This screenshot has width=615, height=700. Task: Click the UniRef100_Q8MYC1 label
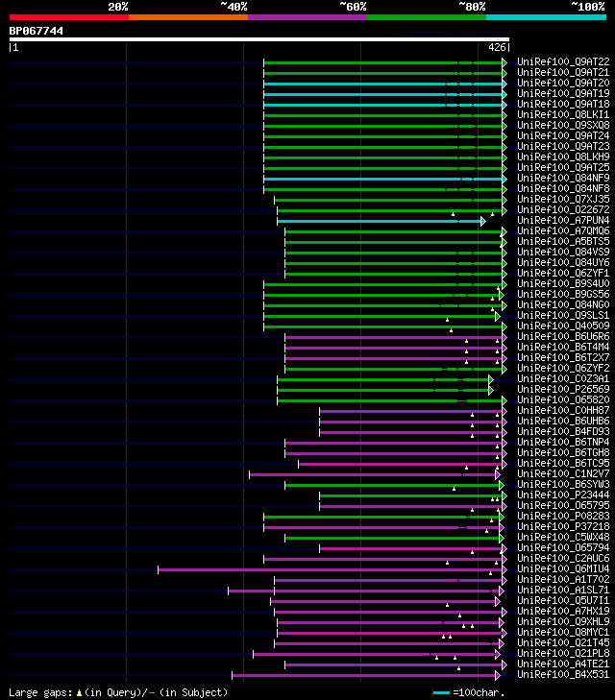563,633
